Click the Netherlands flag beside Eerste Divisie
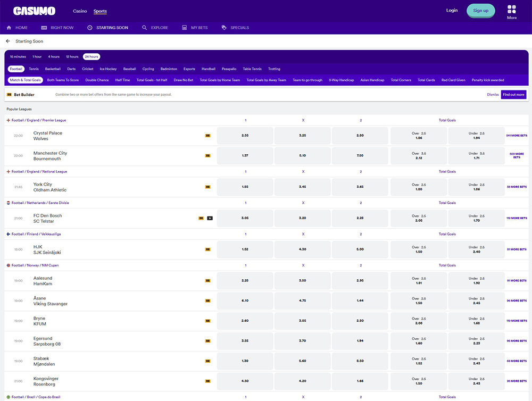The image size is (532, 401). pos(9,203)
